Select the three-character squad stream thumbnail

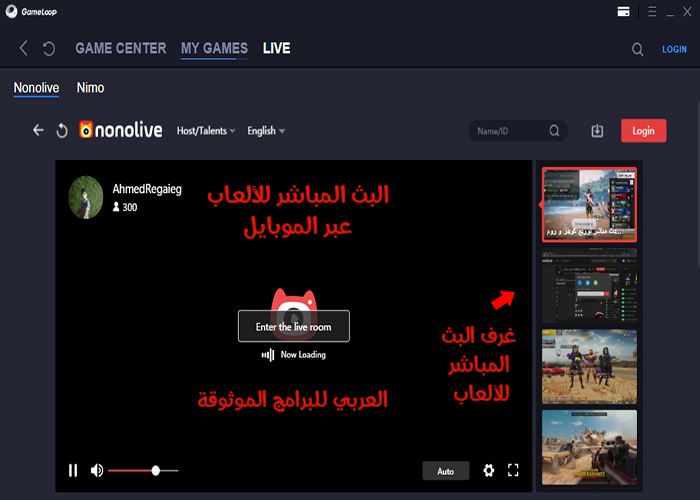click(589, 367)
